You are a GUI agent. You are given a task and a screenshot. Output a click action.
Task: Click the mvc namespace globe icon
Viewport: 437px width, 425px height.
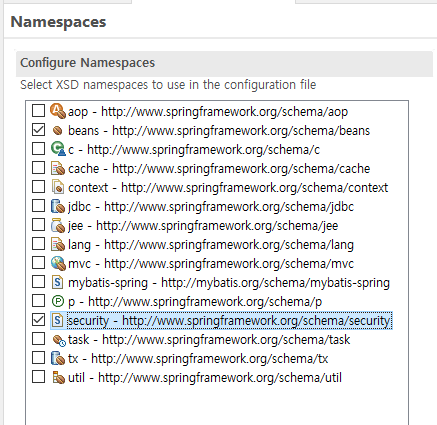click(58, 263)
